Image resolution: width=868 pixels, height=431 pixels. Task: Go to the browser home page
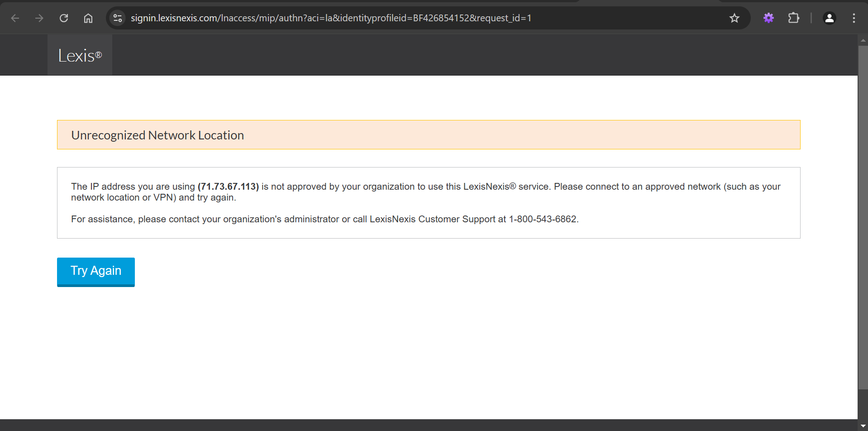tap(88, 18)
